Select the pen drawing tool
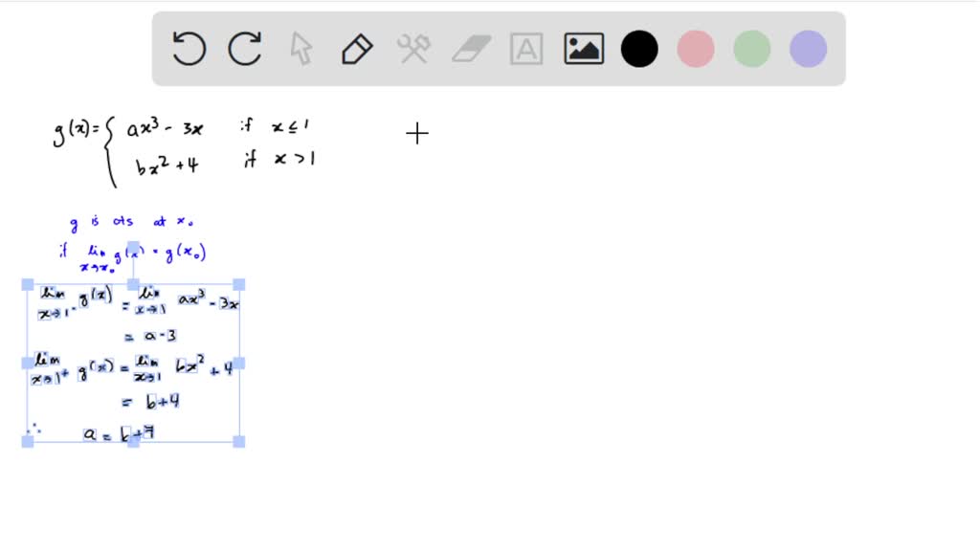Image resolution: width=980 pixels, height=551 pixels. (x=356, y=48)
